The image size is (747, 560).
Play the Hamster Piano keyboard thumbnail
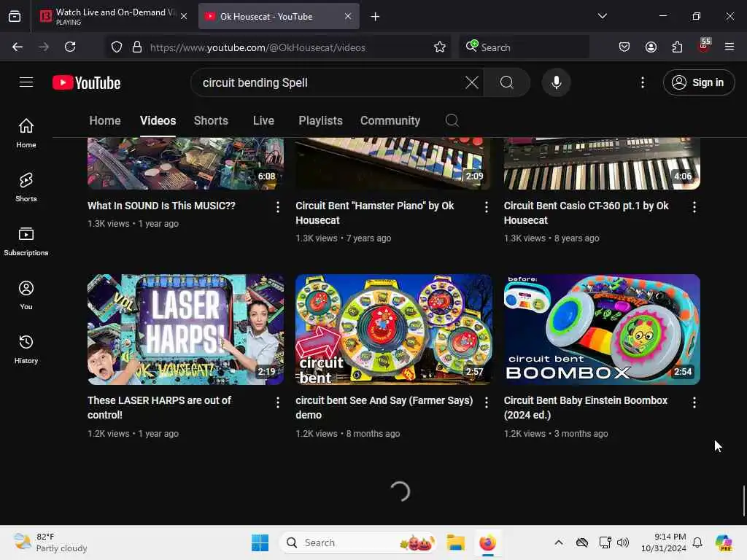(393, 163)
